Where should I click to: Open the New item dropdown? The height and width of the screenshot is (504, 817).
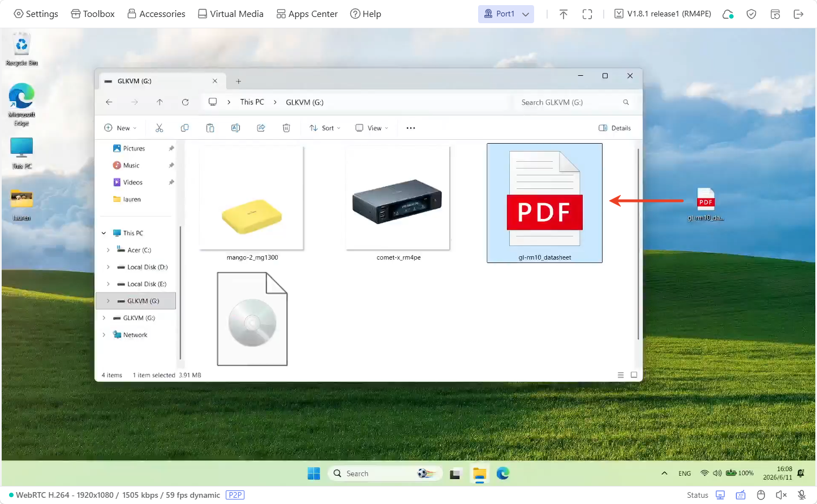[121, 128]
